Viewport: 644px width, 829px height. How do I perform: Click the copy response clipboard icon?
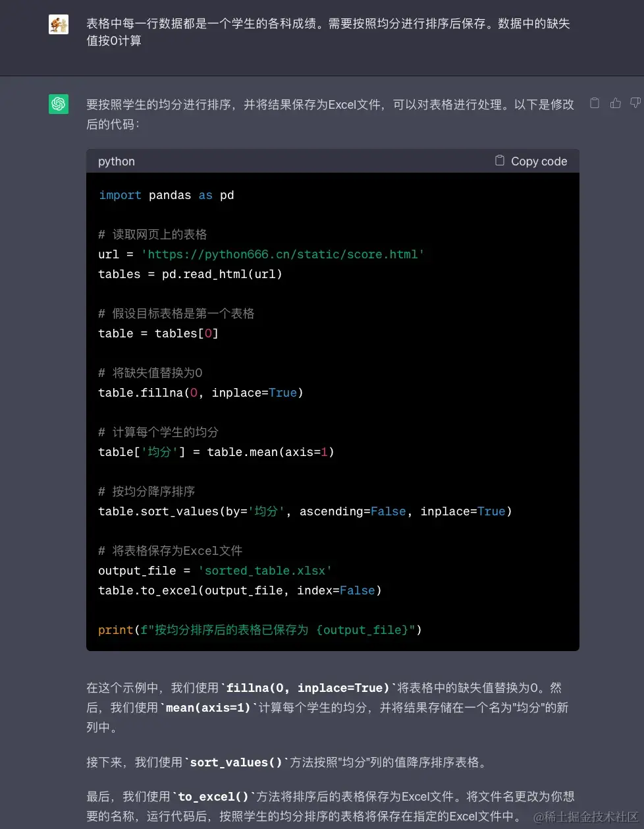pyautogui.click(x=595, y=104)
